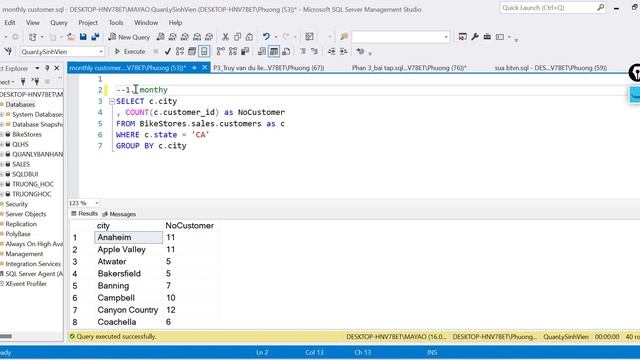Click the New Query button
Image resolution: width=640 pixels, height=360 pixels.
(x=129, y=37)
